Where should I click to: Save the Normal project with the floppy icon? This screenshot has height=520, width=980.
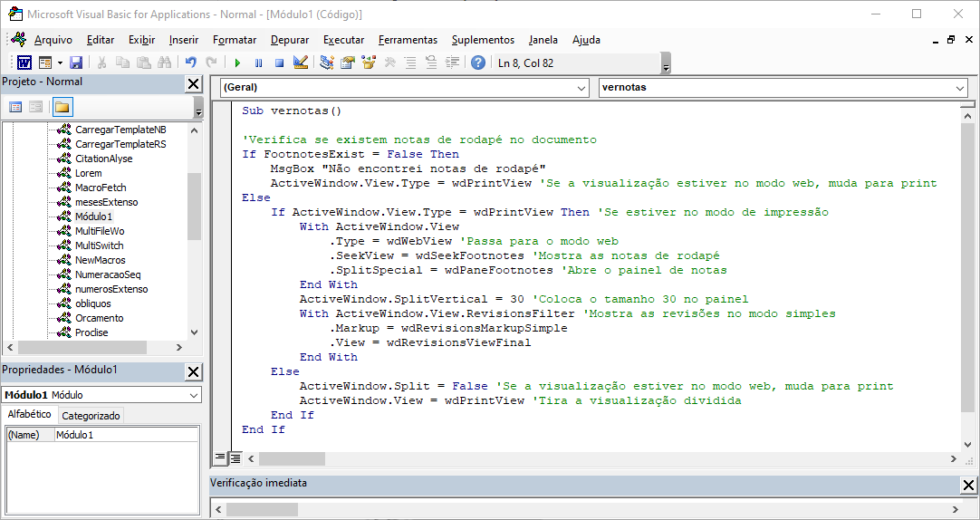click(75, 63)
